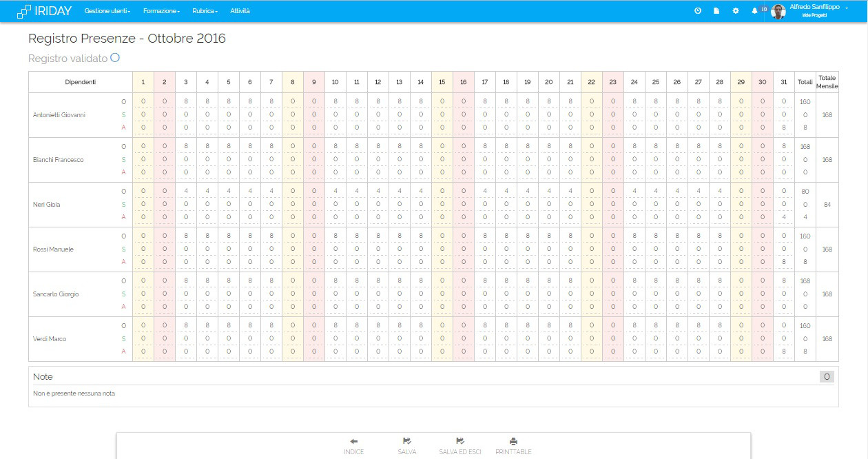Toggle the Registro validato circle
The height and width of the screenshot is (459, 868).
[x=115, y=58]
